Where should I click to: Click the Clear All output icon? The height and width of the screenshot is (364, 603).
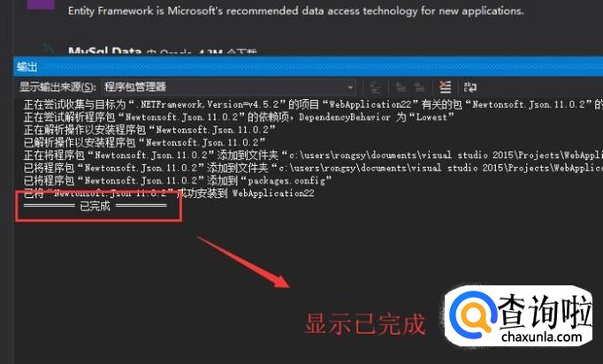[445, 87]
